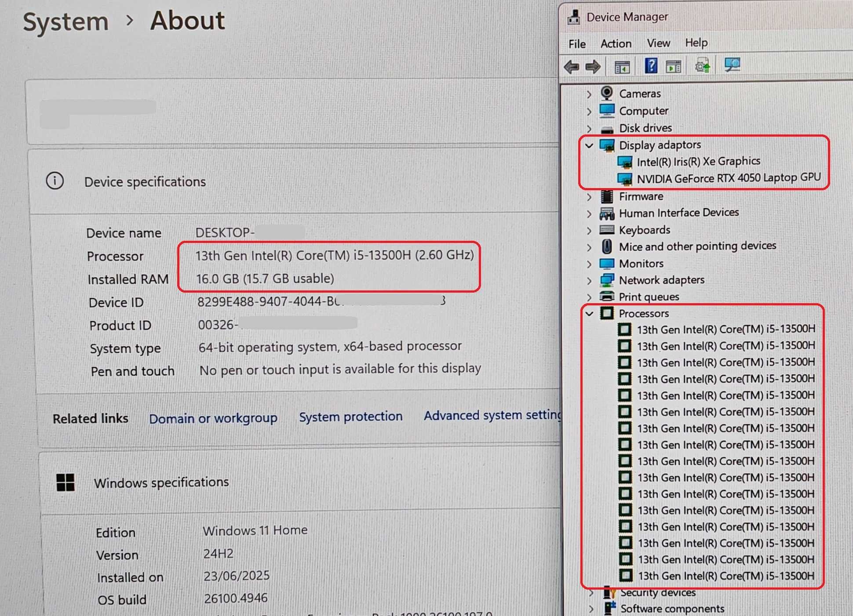Click the Show/Hide Console Tree toolbar icon

(x=622, y=67)
